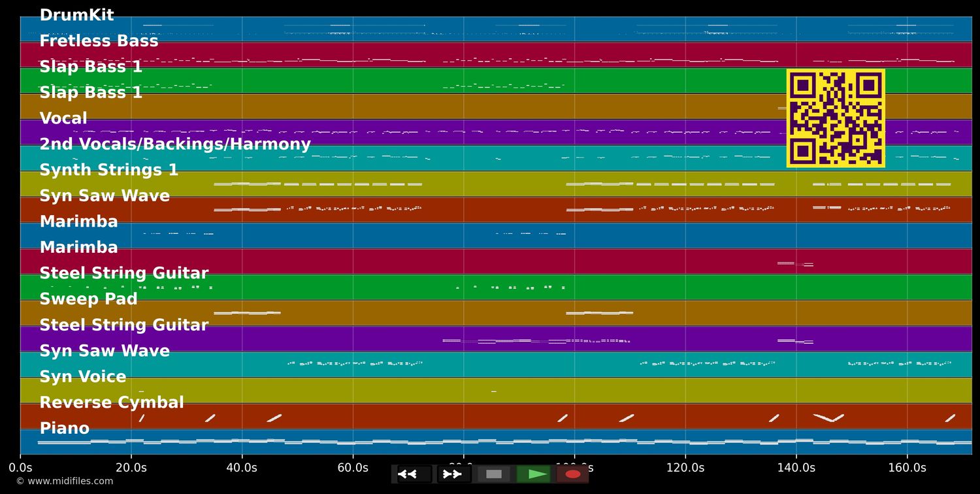The height and width of the screenshot is (494, 980).
Task: Select the Syn Voice track
Action: pos(82,377)
